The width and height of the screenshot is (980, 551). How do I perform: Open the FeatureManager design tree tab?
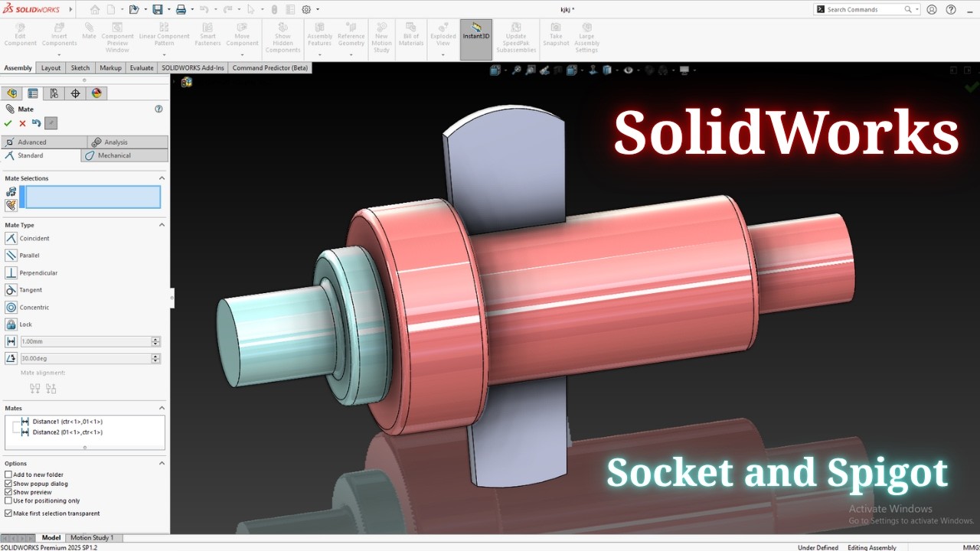coord(12,93)
